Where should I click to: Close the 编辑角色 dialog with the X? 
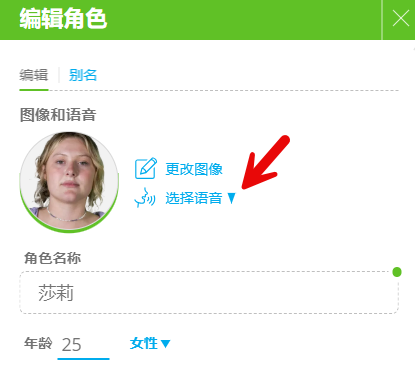400,18
